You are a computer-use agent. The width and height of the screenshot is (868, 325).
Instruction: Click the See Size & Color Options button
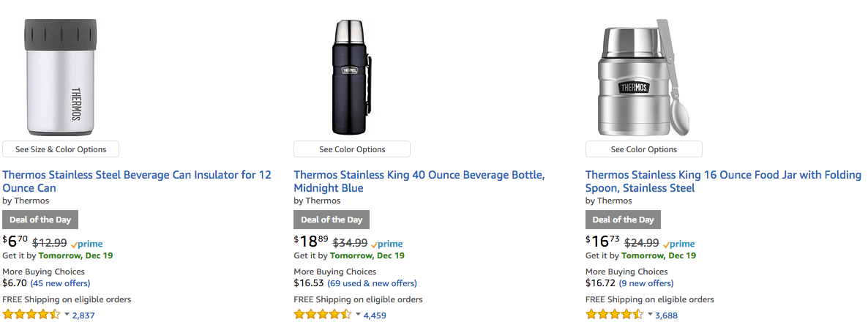tap(60, 149)
